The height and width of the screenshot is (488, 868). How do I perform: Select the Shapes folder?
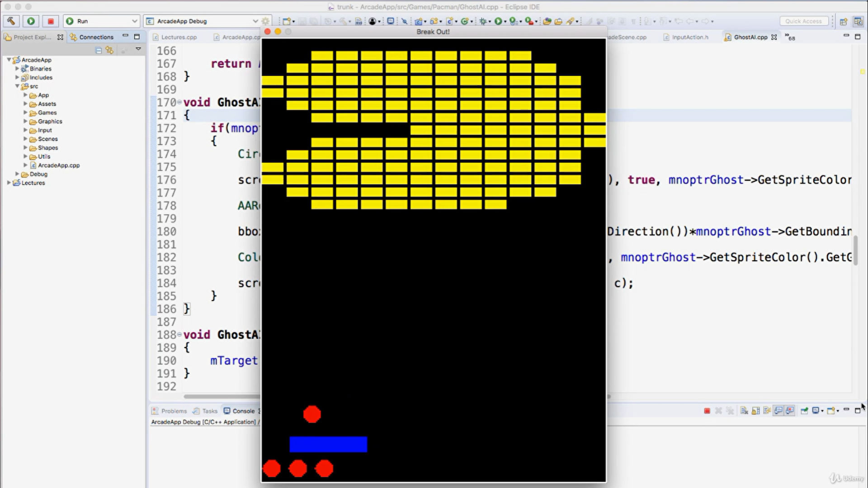pyautogui.click(x=44, y=147)
